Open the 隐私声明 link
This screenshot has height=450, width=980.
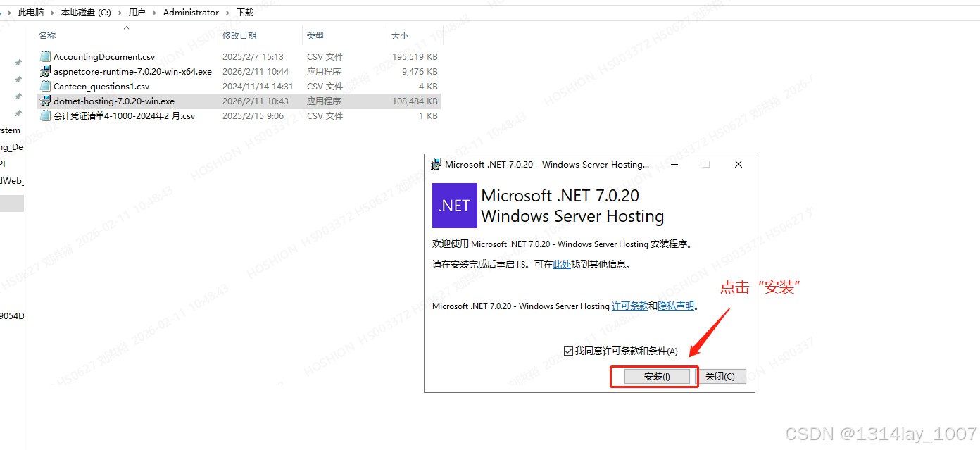point(676,306)
